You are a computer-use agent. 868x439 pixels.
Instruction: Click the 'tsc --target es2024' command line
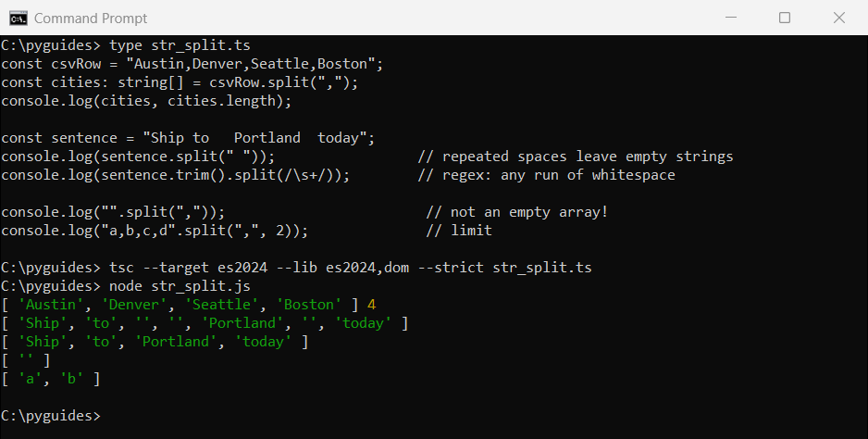351,268
